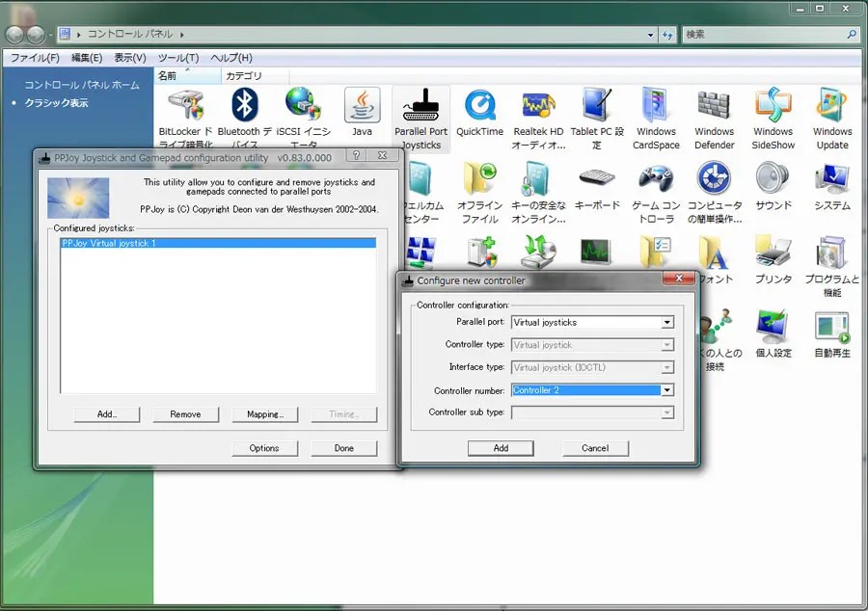Open address bar history dropdown arrow

tap(650, 35)
